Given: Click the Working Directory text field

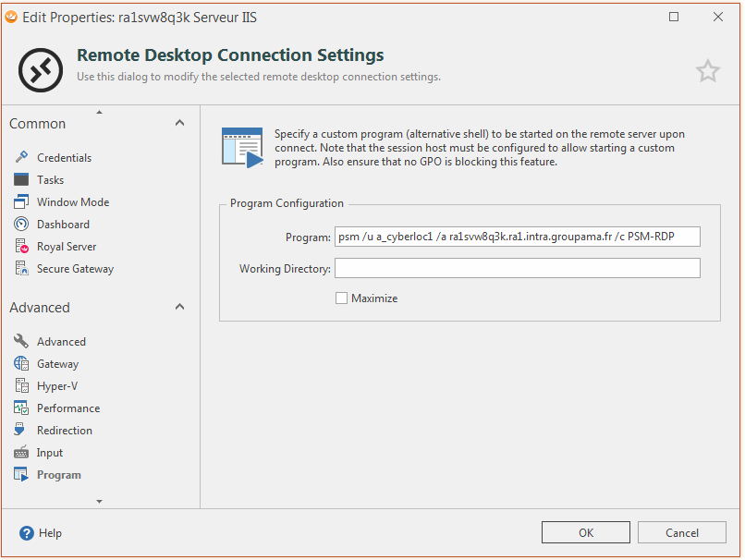Looking at the screenshot, I should 517,268.
